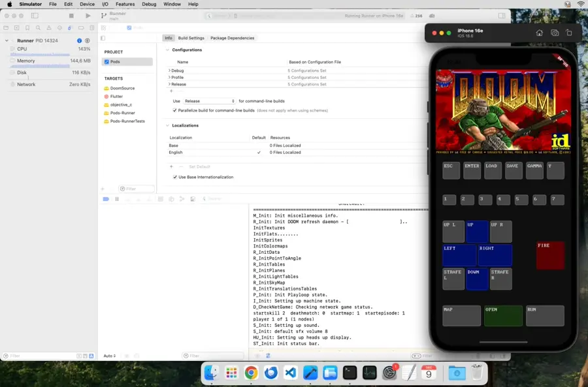Uncheck Parallelize build for command-line builds

pyautogui.click(x=175, y=110)
